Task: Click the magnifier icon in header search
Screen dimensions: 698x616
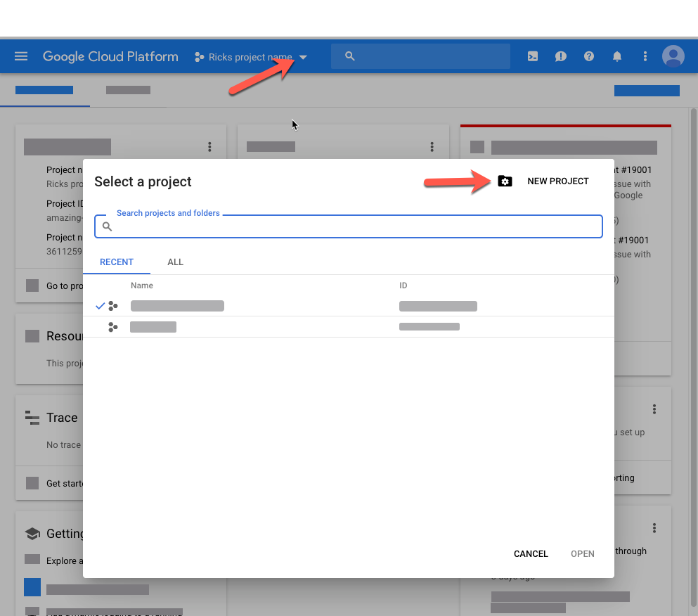Action: [350, 56]
